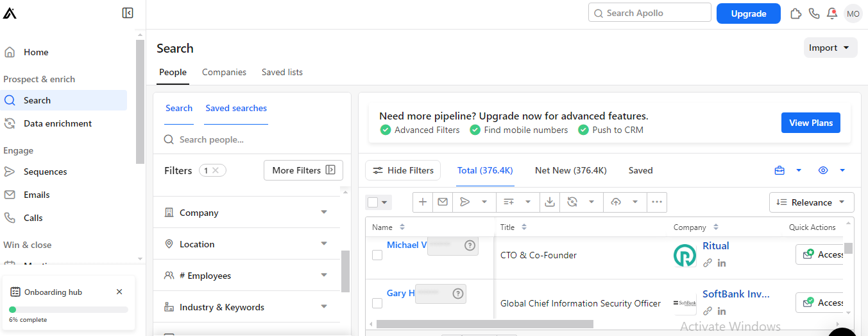Open the Relevance sort dropdown

pyautogui.click(x=812, y=202)
